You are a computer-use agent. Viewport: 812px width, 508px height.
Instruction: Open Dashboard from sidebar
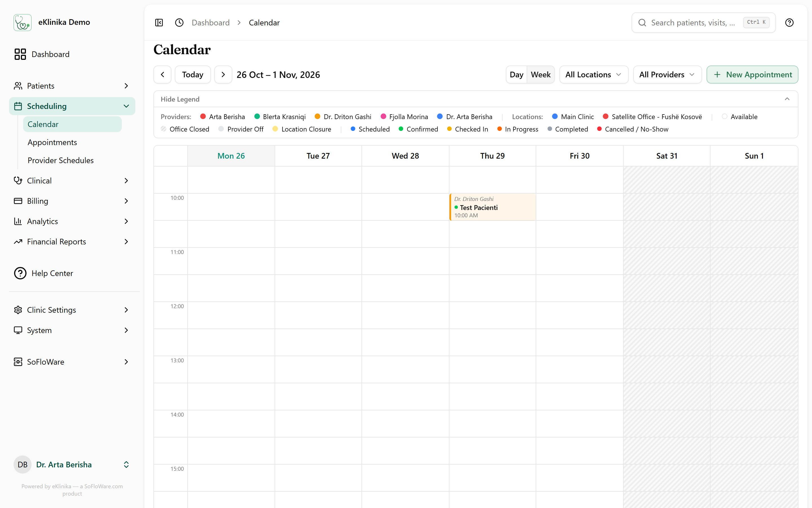tap(72, 54)
